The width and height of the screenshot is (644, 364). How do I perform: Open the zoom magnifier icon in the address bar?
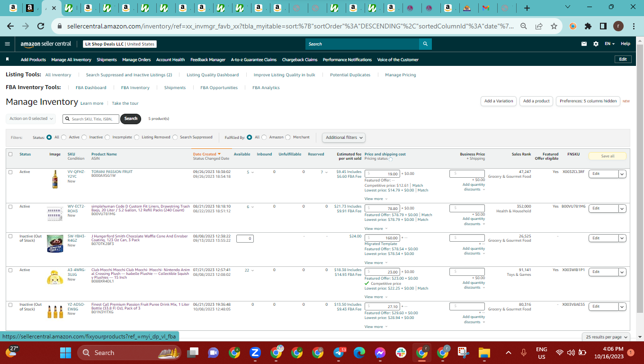pos(524,27)
